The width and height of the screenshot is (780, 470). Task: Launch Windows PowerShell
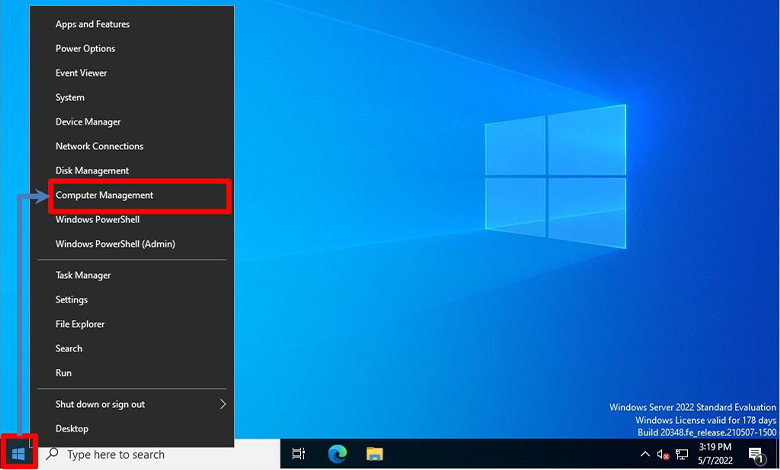132,219
